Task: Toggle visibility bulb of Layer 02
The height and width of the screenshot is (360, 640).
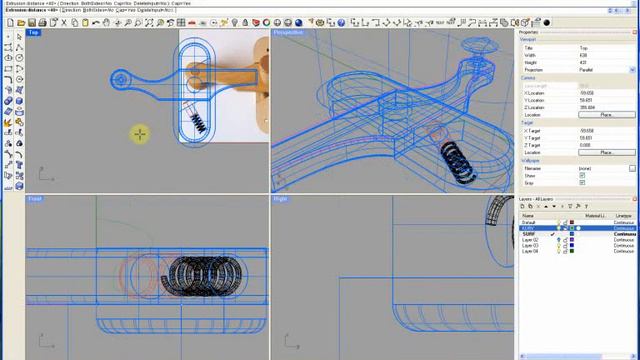Action: (558, 240)
